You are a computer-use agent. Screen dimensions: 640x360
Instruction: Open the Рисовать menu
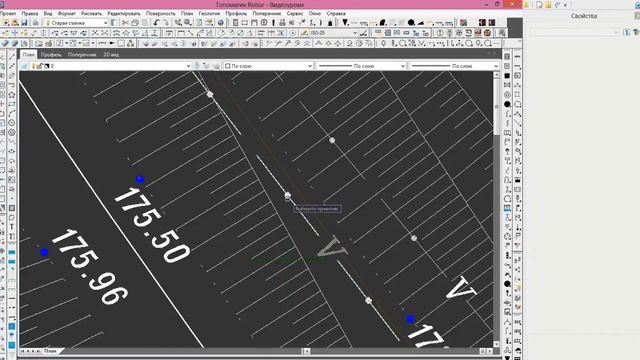[x=91, y=13]
